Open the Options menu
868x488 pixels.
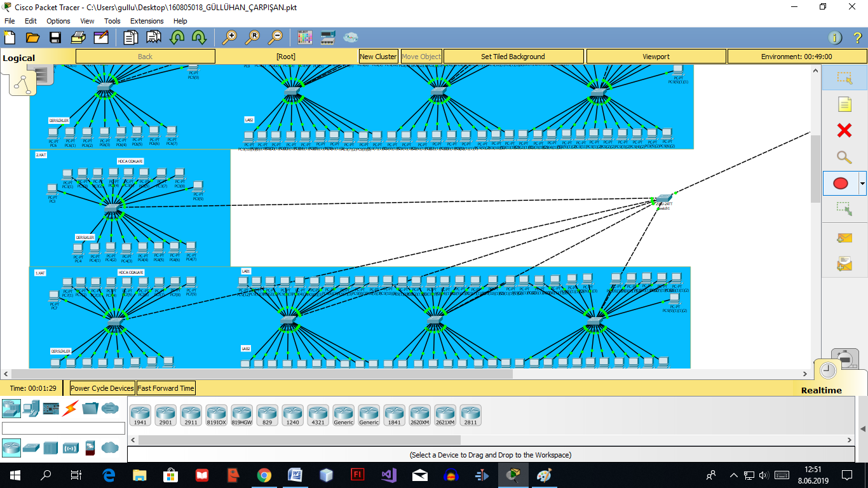point(58,21)
